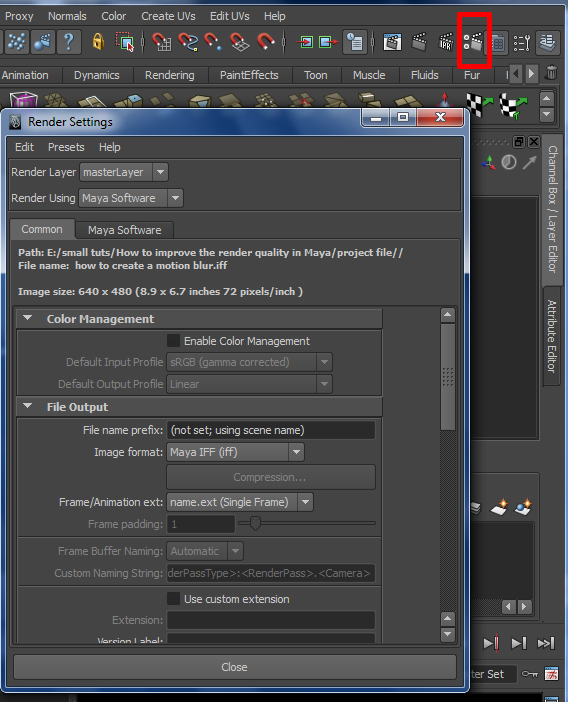The image size is (568, 702).
Task: Switch to the Maya Software tab
Action: pyautogui.click(x=124, y=230)
